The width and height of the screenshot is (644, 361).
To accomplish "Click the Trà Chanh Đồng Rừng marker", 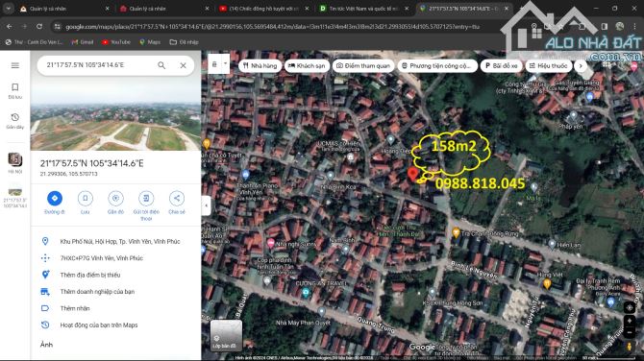I will click(456, 233).
